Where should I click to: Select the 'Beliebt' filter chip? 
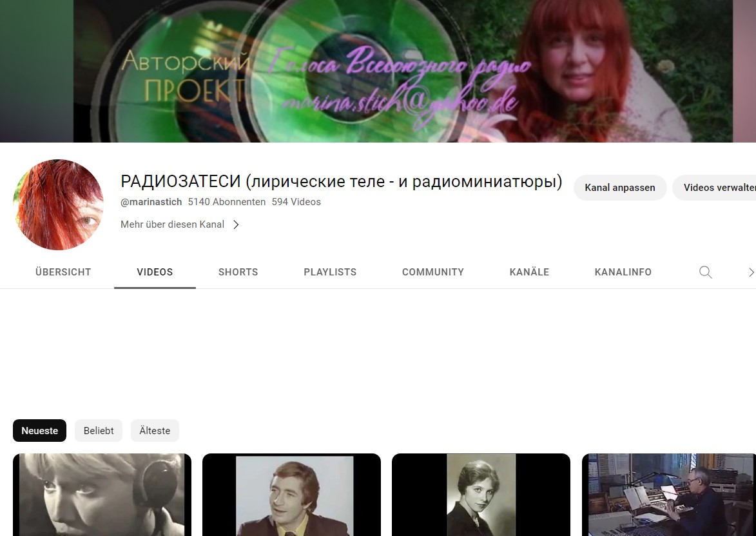98,430
